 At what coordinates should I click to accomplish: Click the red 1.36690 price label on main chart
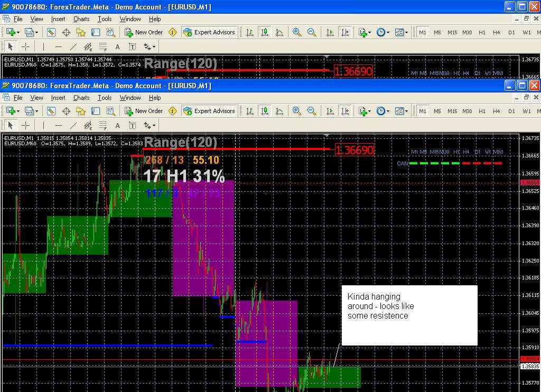(355, 150)
